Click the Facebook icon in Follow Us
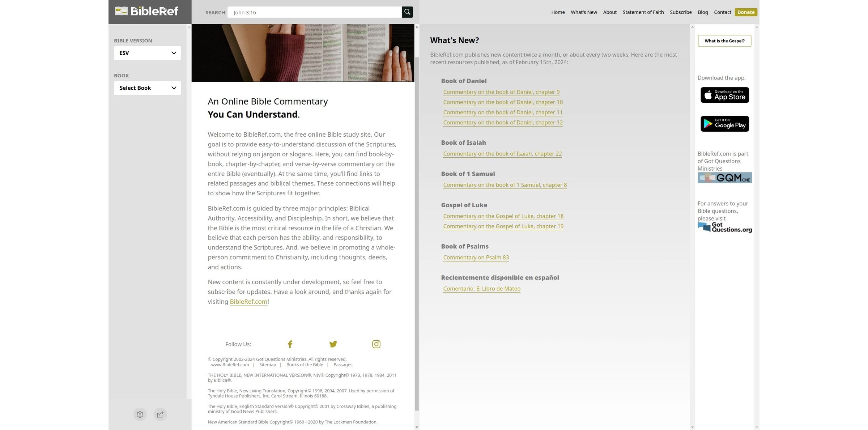868x430 pixels. pos(290,344)
